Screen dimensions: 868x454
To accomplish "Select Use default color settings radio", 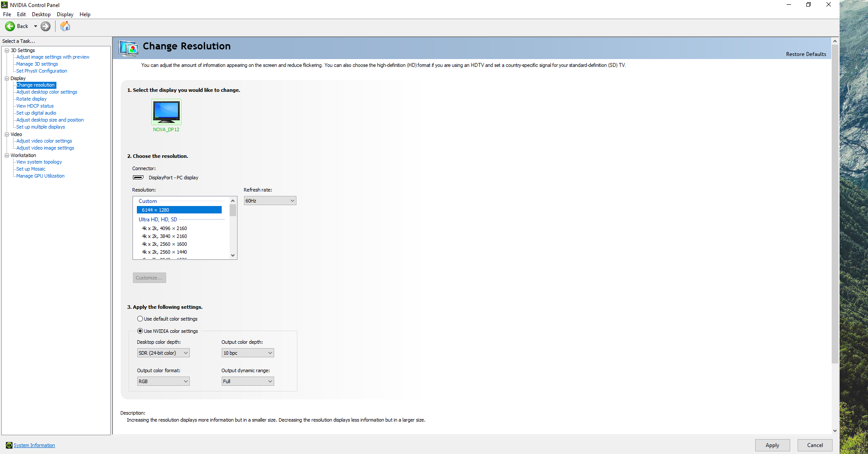I will tap(140, 319).
